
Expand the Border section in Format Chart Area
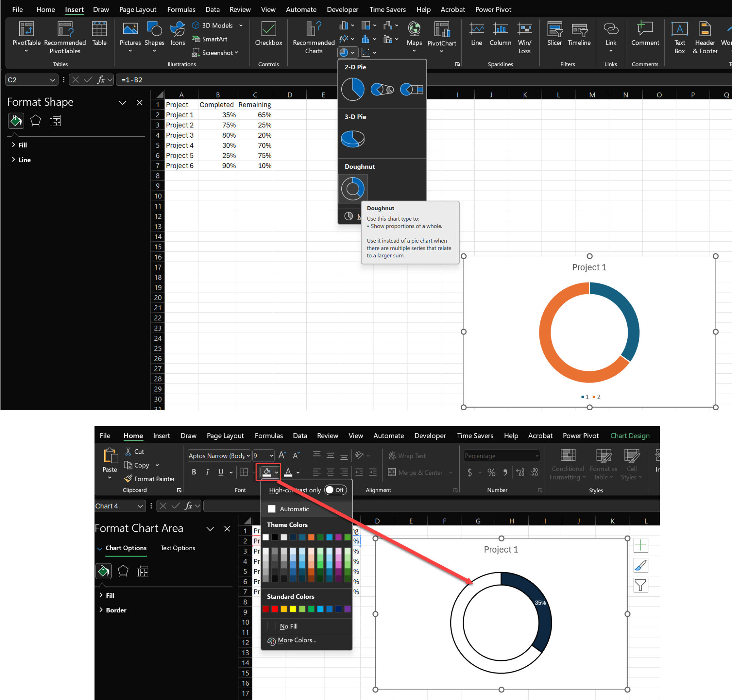tap(116, 610)
